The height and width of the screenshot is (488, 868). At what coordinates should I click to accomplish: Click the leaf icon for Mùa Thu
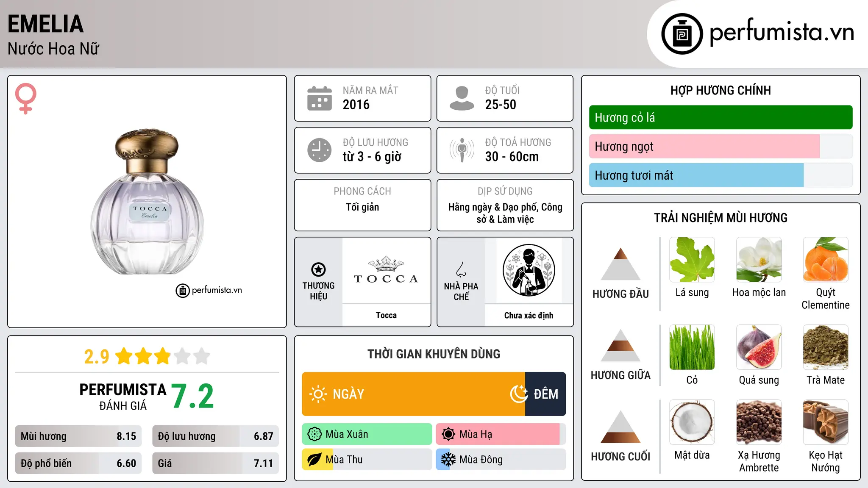coord(314,460)
